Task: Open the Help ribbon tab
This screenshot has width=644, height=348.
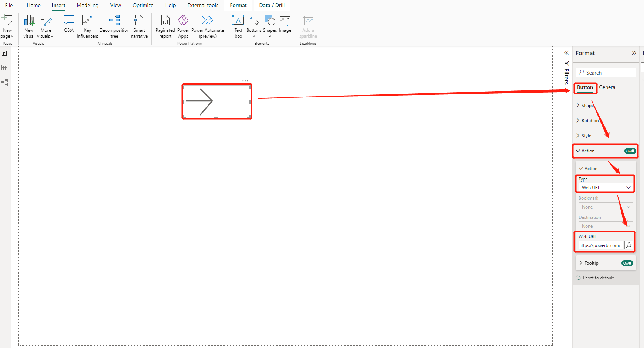Action: [x=170, y=5]
